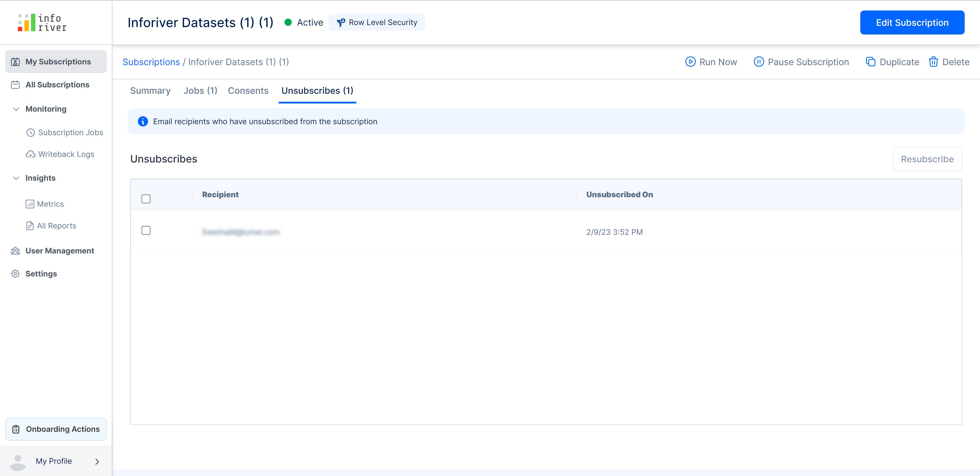Follow the Subscriptions breadcrumb link
The width and height of the screenshot is (980, 476).
pos(151,62)
